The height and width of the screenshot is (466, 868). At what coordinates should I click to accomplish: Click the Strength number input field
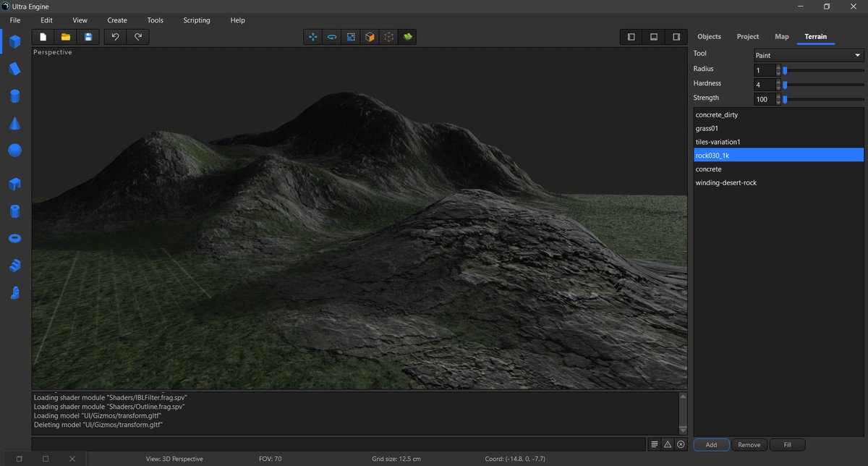(x=765, y=99)
